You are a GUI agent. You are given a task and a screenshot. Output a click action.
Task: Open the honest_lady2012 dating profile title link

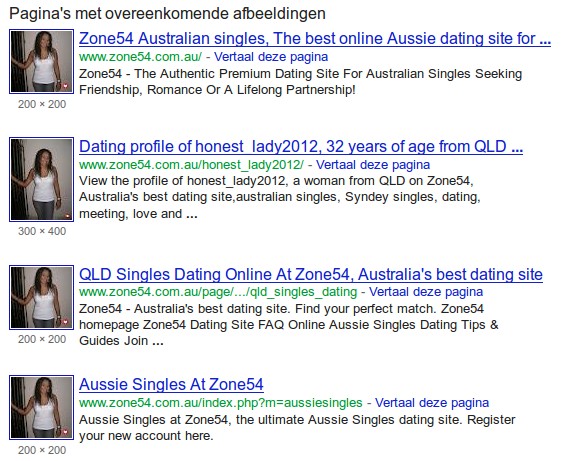click(x=301, y=147)
